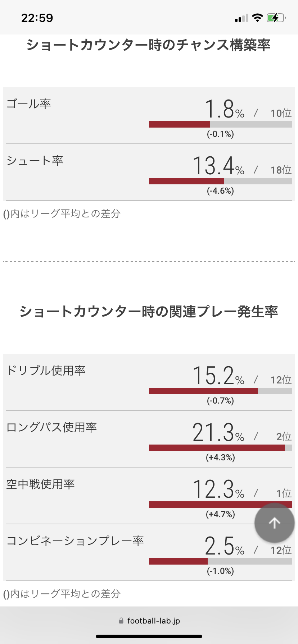Viewport: 298px width, 644px height.
Task: Tap the battery charging icon
Action: (x=276, y=18)
